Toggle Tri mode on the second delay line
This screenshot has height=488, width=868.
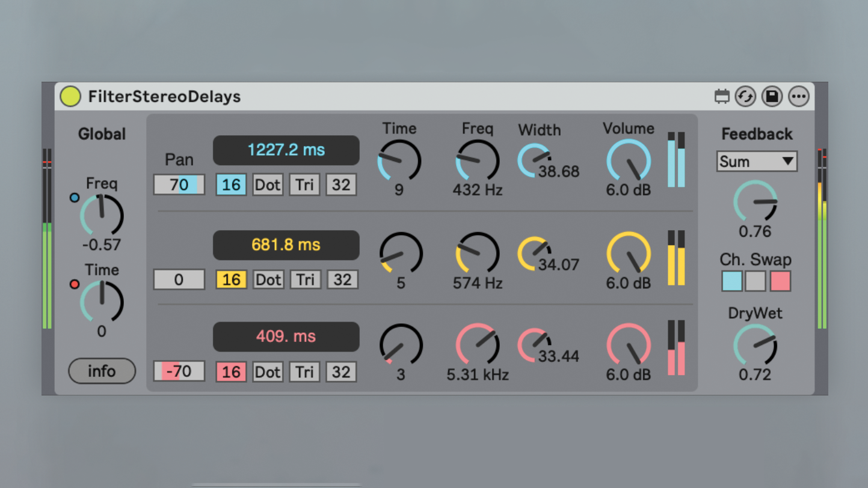[x=304, y=279]
